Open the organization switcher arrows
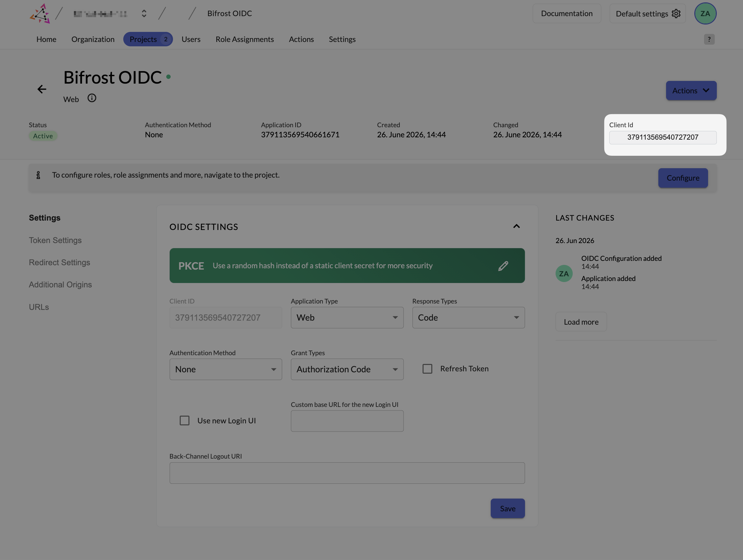Viewport: 743px width, 560px height. pos(144,14)
